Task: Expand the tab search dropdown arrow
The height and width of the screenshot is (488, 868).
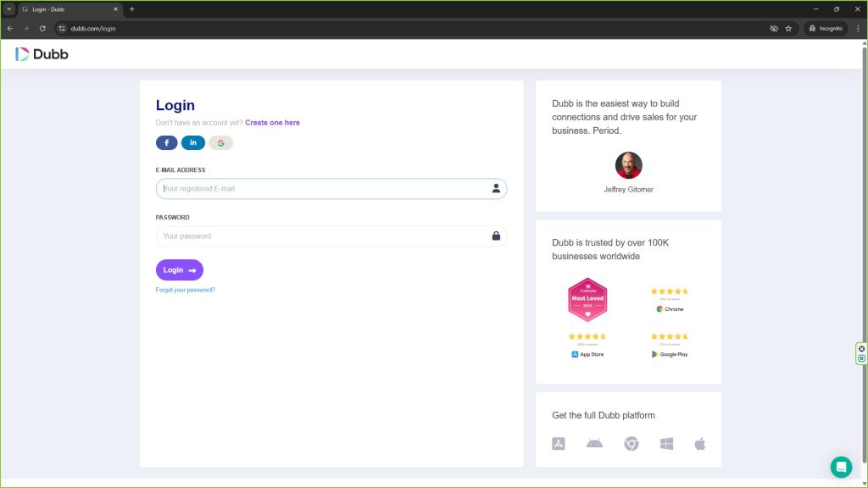Action: coord(8,8)
